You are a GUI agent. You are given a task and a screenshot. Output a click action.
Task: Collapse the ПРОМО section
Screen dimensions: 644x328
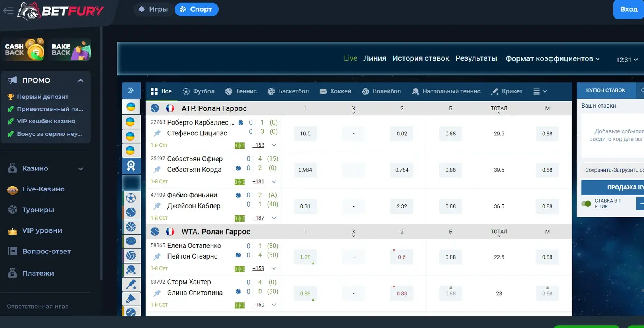80,80
